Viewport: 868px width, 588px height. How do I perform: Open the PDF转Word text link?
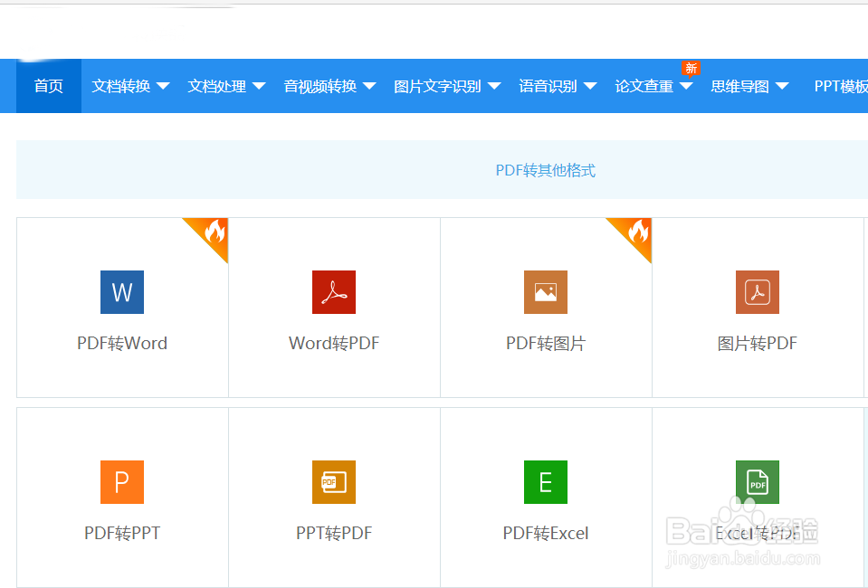click(122, 344)
